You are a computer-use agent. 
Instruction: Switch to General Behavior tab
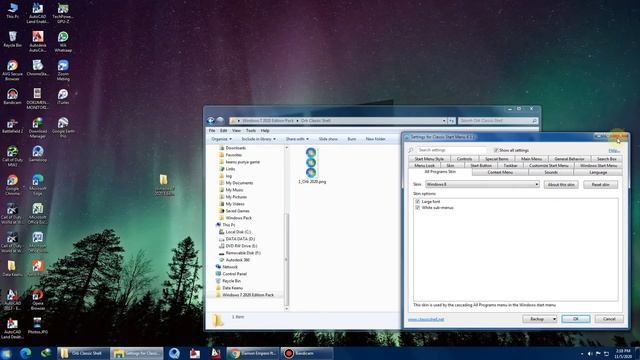(569, 159)
